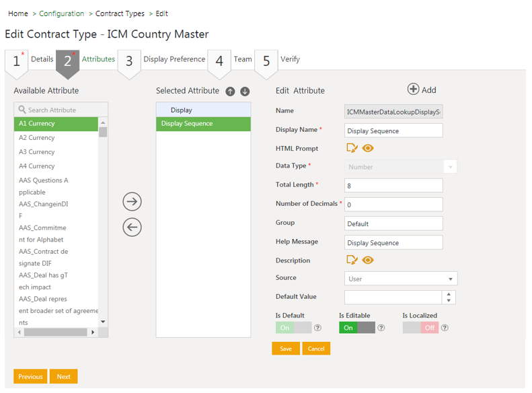Click help icon next to Is Editable
The width and height of the screenshot is (532, 393).
coord(381,328)
